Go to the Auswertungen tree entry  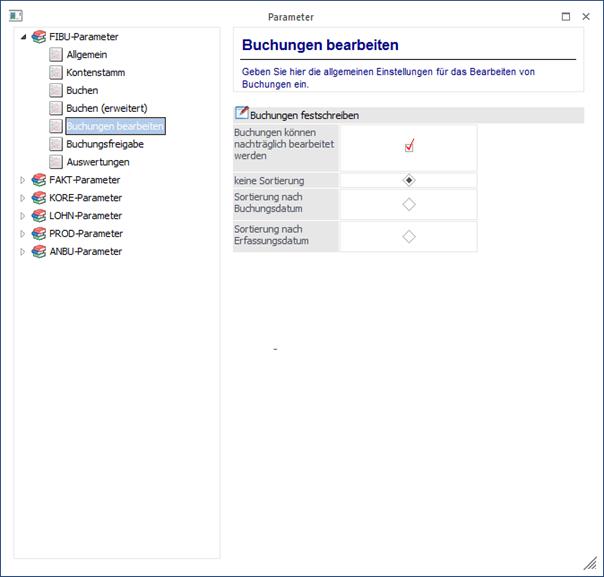click(98, 162)
